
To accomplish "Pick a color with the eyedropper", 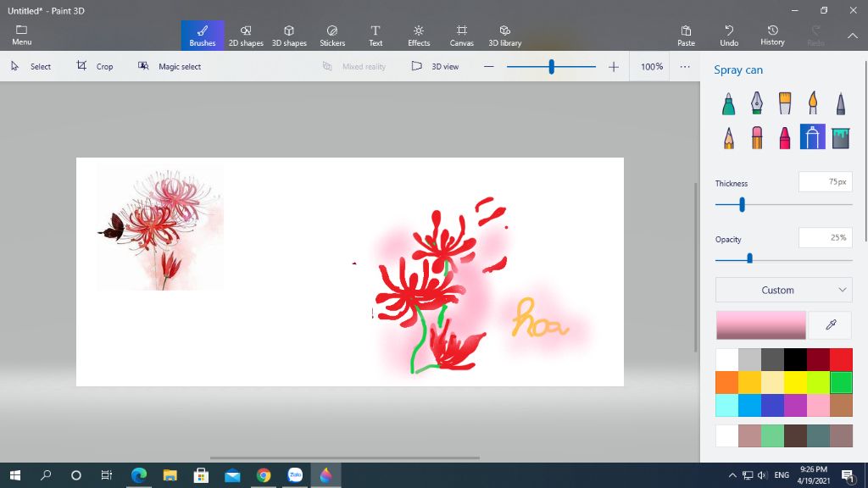I will 831,324.
